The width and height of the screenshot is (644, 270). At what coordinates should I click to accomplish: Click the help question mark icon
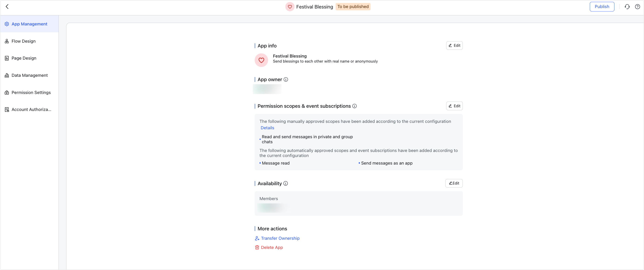(637, 7)
